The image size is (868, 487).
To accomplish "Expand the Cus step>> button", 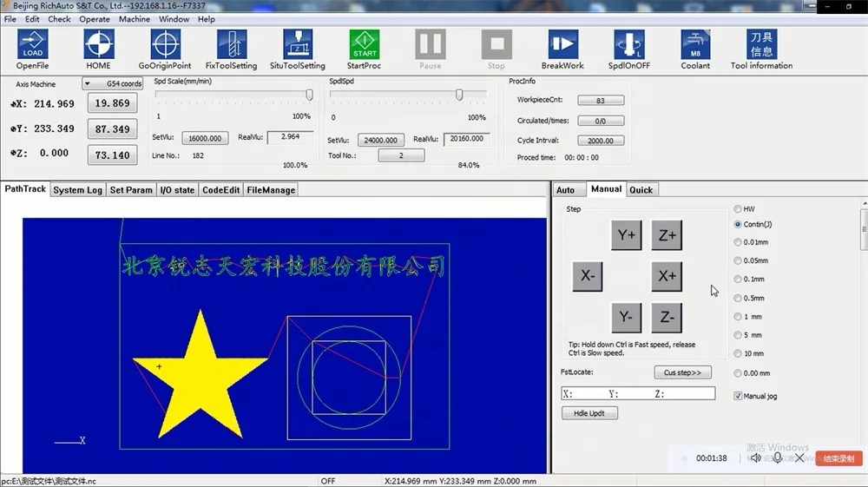I will [682, 372].
